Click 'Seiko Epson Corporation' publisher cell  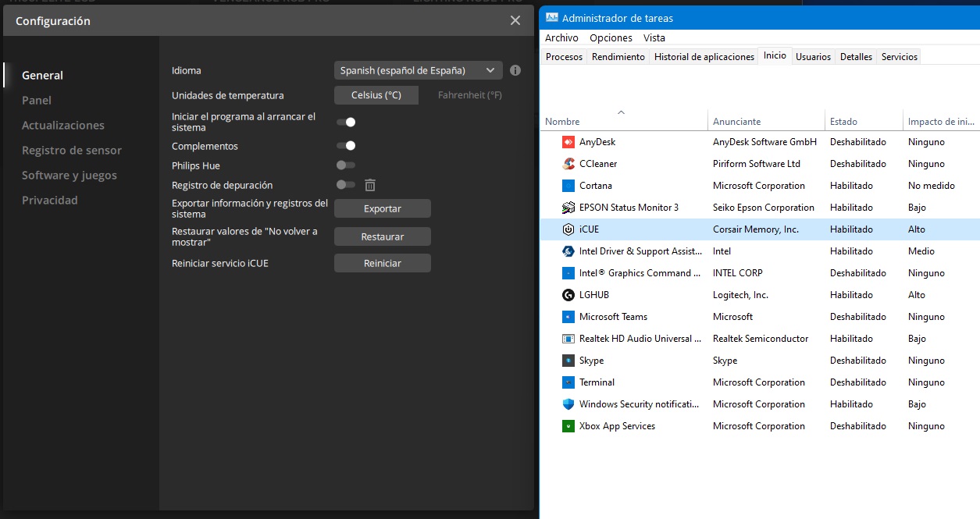tap(764, 208)
